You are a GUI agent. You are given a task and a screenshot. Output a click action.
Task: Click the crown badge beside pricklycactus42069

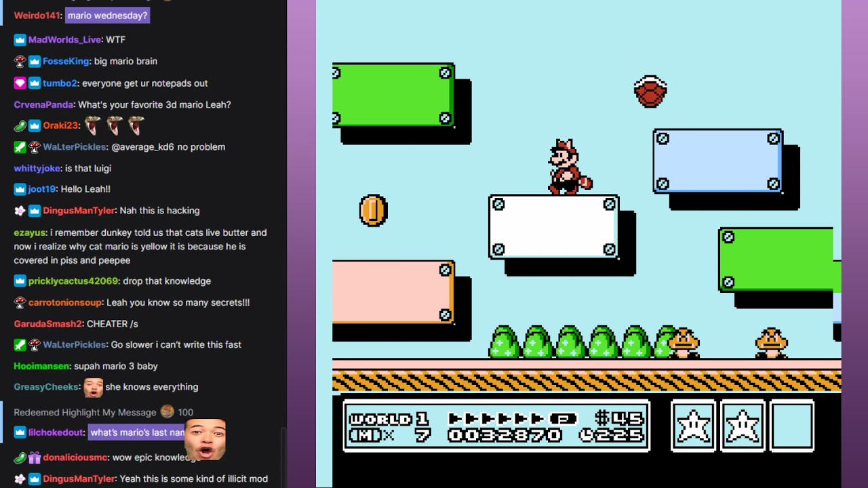pos(20,281)
